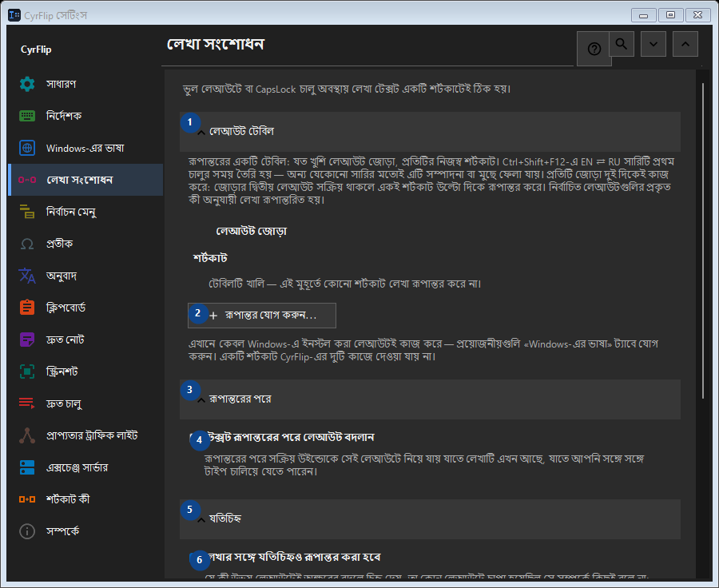Click the প্রাপ্যতার ট্রাফিক লাইট icon
The image size is (719, 588).
coord(27,435)
